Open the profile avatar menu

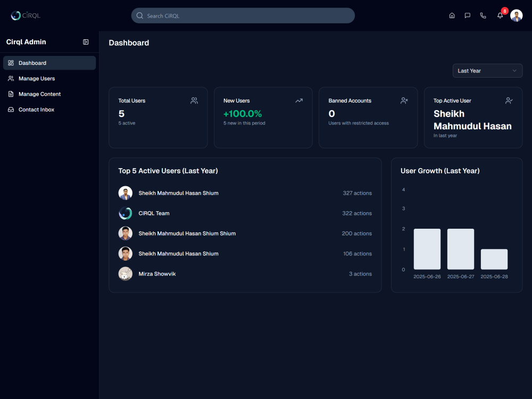(x=517, y=15)
